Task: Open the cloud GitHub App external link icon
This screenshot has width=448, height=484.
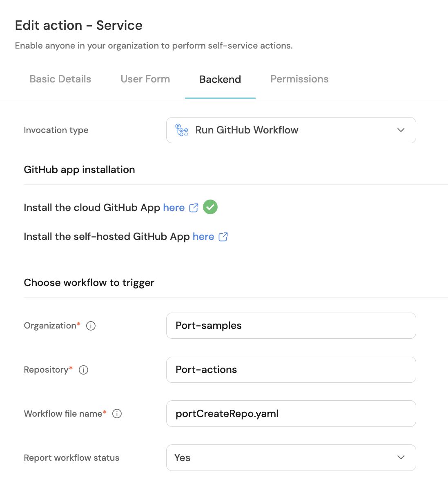Action: pos(194,208)
